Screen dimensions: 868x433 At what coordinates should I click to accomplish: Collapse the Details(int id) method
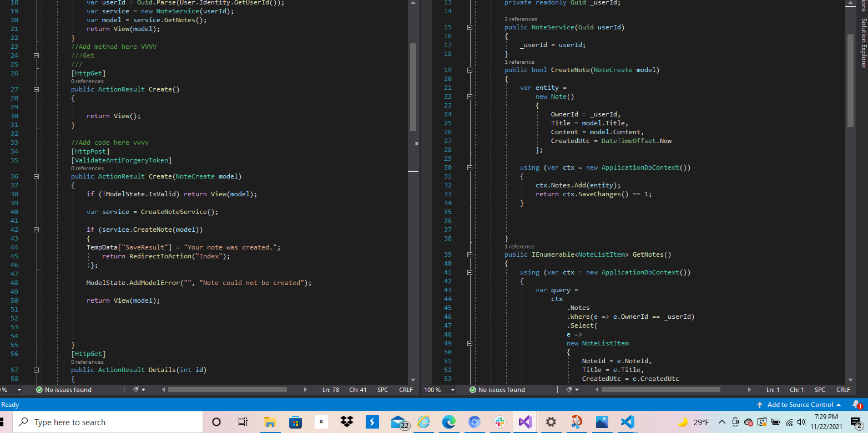coord(36,370)
